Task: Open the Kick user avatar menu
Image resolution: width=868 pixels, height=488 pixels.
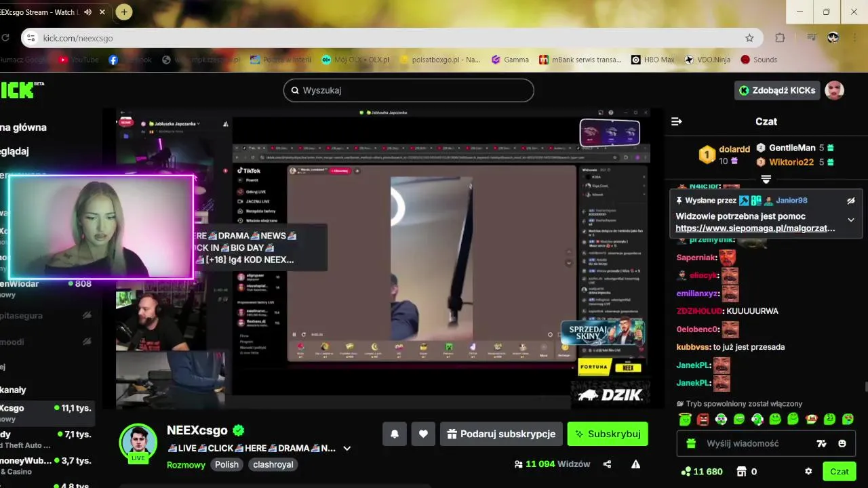Action: click(834, 90)
